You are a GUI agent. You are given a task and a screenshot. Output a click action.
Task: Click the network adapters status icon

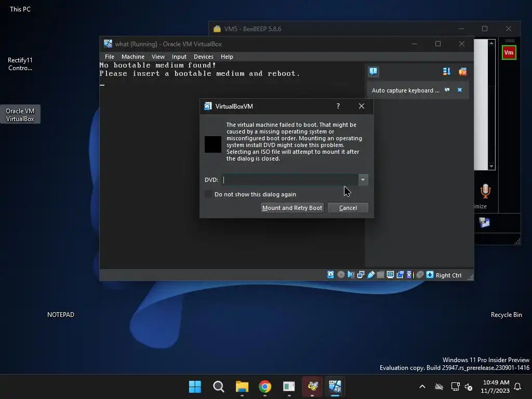click(x=361, y=275)
